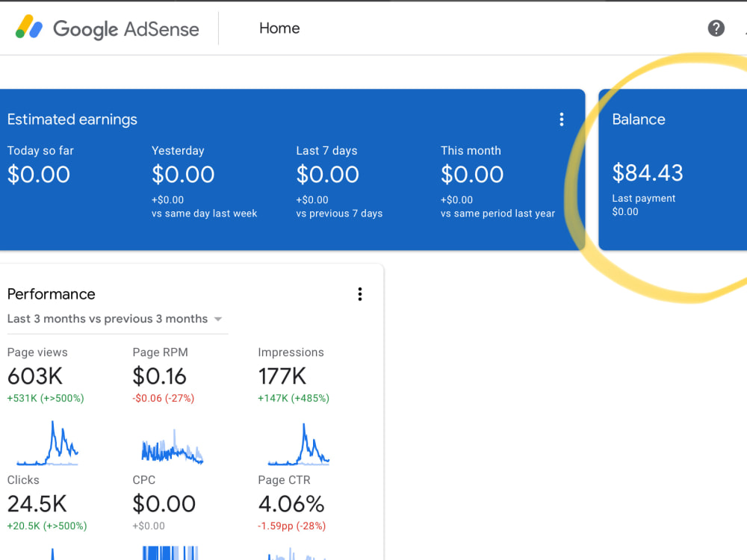The image size is (747, 560).
Task: Click 'vs same period last year' text
Action: click(498, 214)
